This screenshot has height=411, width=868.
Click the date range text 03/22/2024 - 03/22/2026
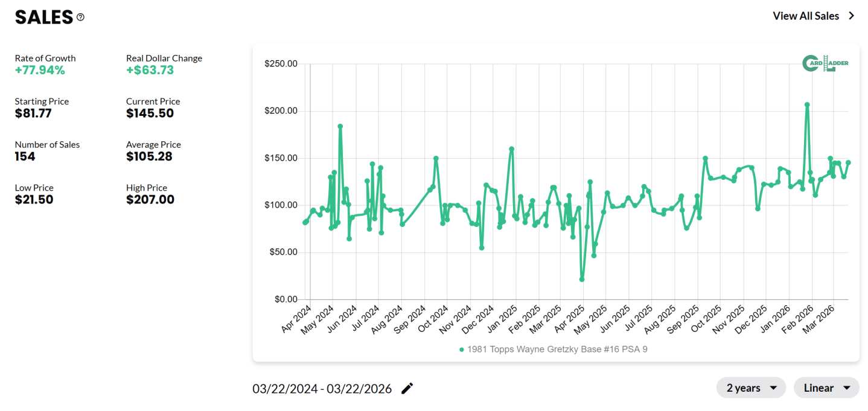pos(321,389)
